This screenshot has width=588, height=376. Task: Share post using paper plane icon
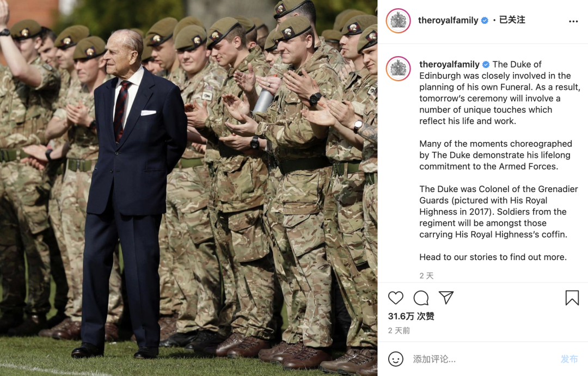[446, 297]
